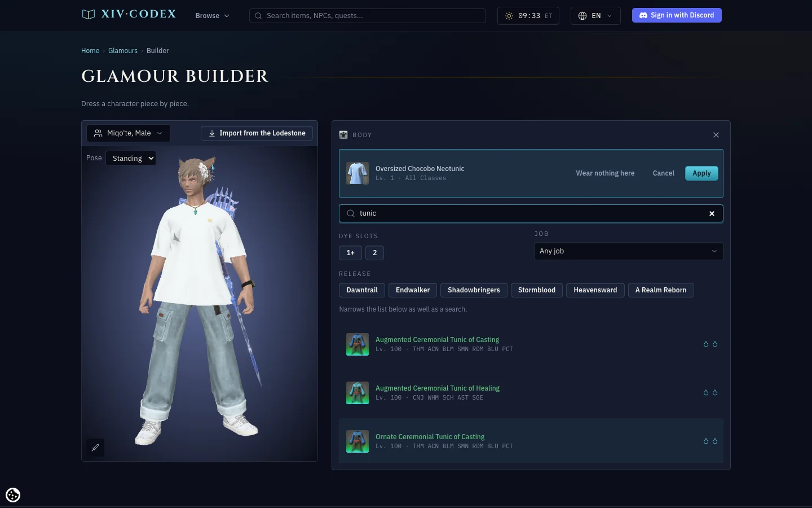Click dye droplet icons on Ornate Ceremonial Tunic

pyautogui.click(x=710, y=441)
